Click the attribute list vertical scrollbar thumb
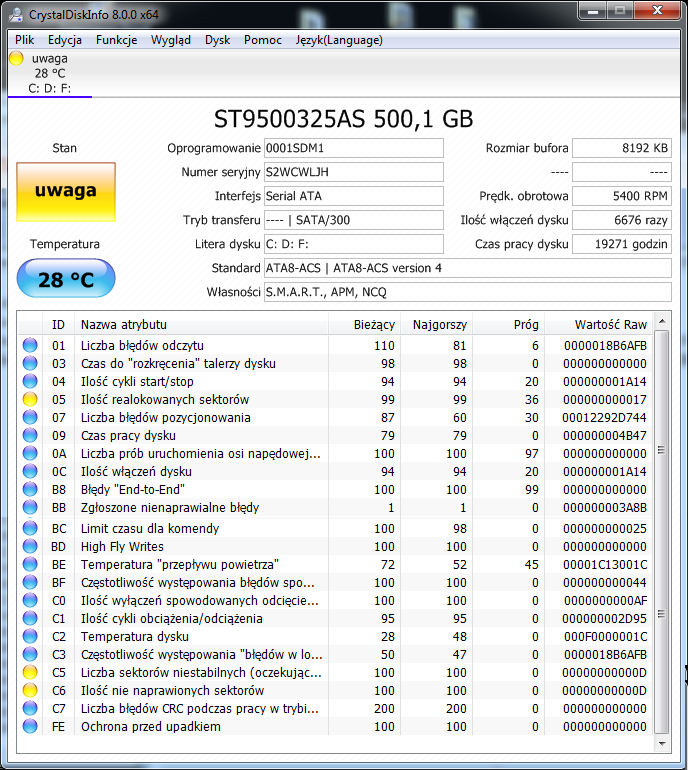This screenshot has height=770, width=688. pos(662,532)
